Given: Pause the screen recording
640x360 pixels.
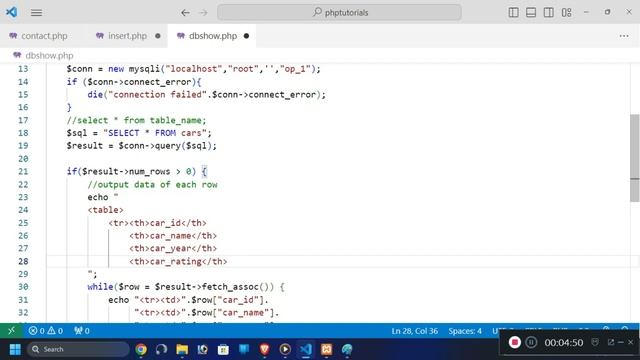Looking at the screenshot, I should coord(531,342).
